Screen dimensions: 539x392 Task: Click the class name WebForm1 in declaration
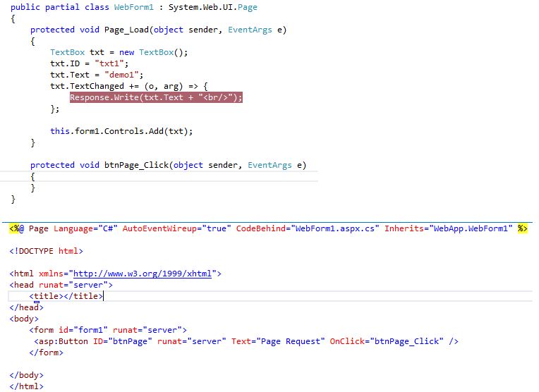point(134,7)
